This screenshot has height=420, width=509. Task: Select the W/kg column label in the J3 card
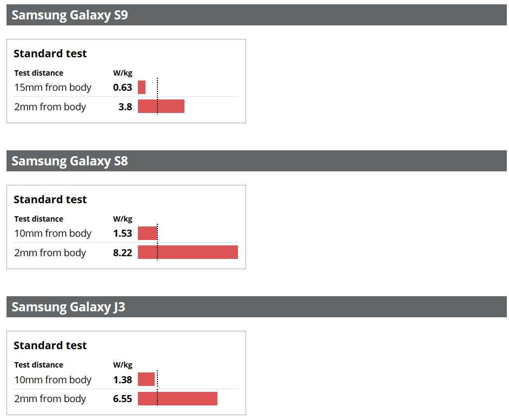[123, 365]
